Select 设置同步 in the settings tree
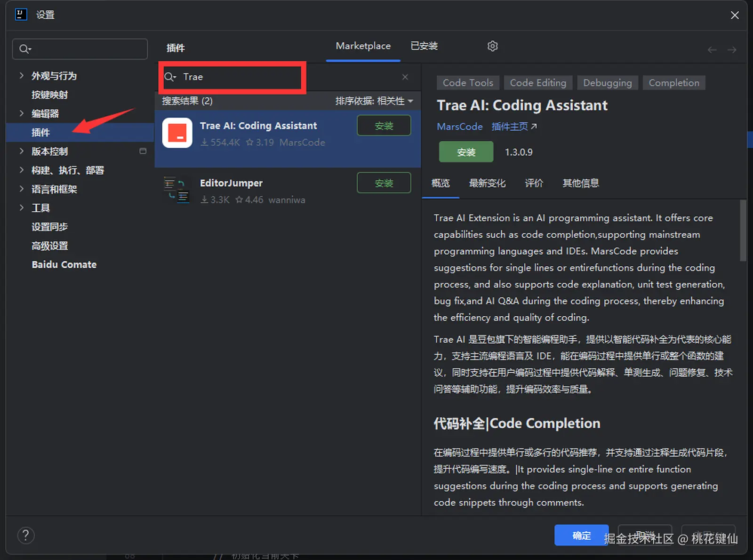Image resolution: width=753 pixels, height=560 pixels. 49,227
